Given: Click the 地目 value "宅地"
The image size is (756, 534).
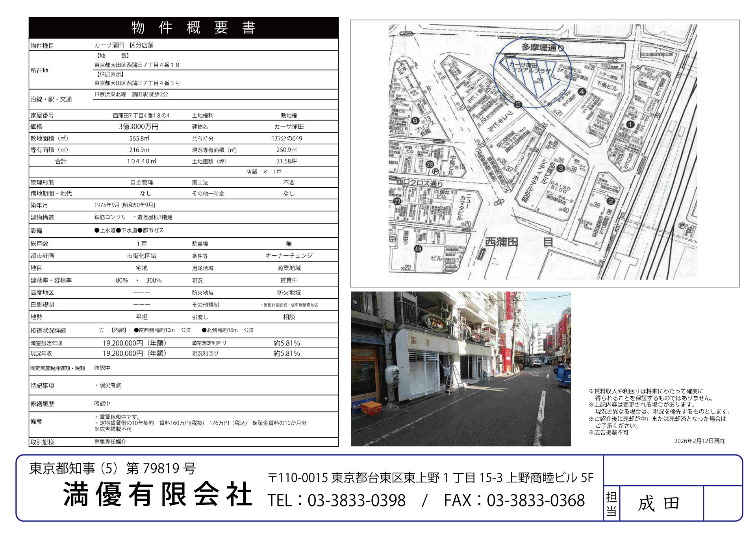Looking at the screenshot, I should coord(142,268).
